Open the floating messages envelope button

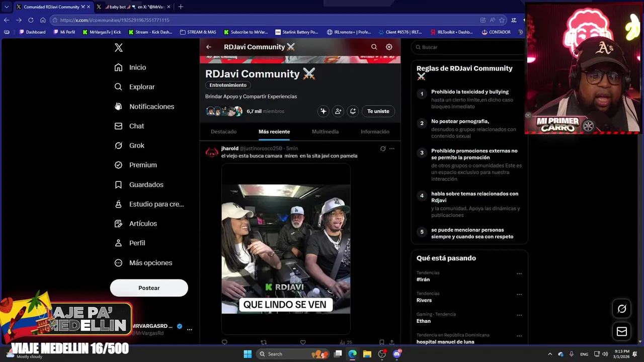622,331
